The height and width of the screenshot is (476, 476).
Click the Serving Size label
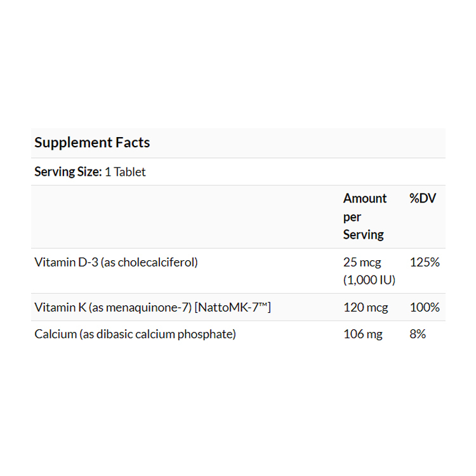(67, 172)
